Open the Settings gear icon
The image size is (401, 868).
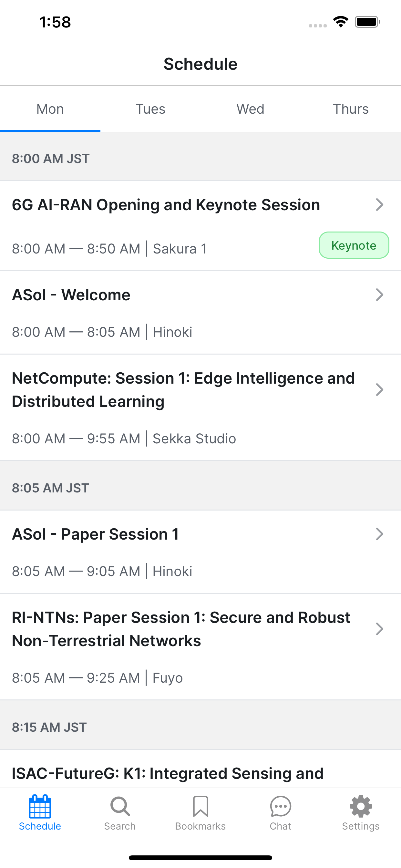(x=361, y=806)
